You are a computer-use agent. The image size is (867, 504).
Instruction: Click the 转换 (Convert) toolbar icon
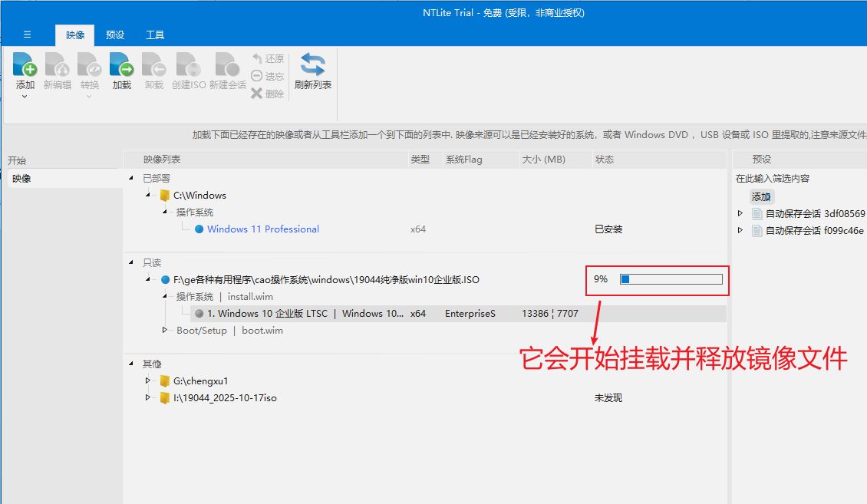[89, 65]
